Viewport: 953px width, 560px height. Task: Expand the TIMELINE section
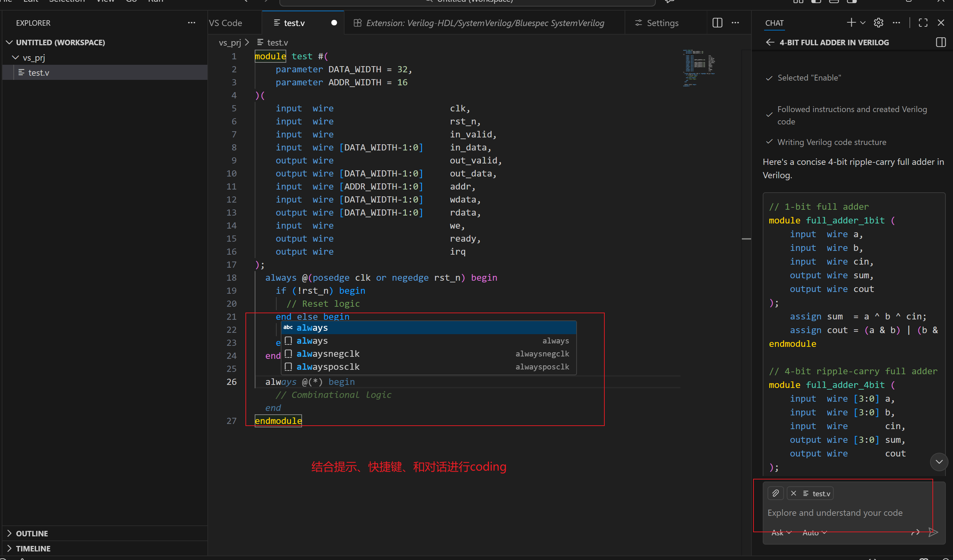pyautogui.click(x=33, y=548)
